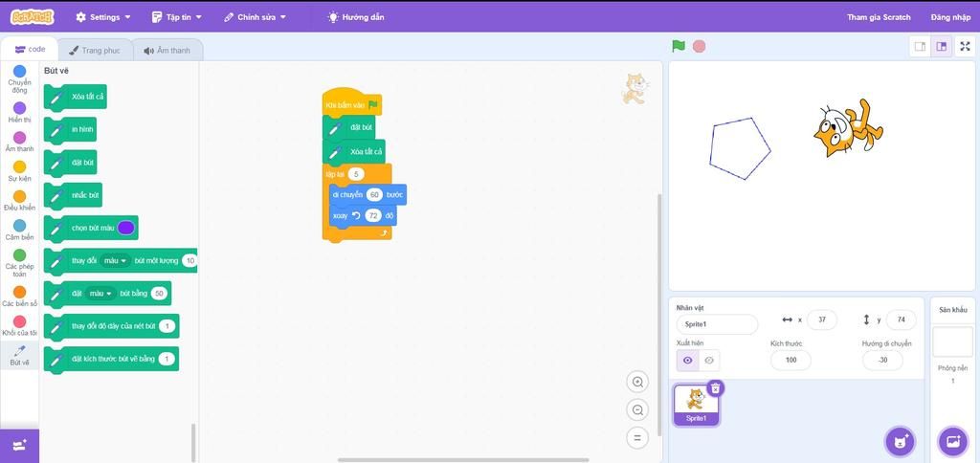Select the Sự kiện block category
980x463 pixels.
[x=19, y=171]
